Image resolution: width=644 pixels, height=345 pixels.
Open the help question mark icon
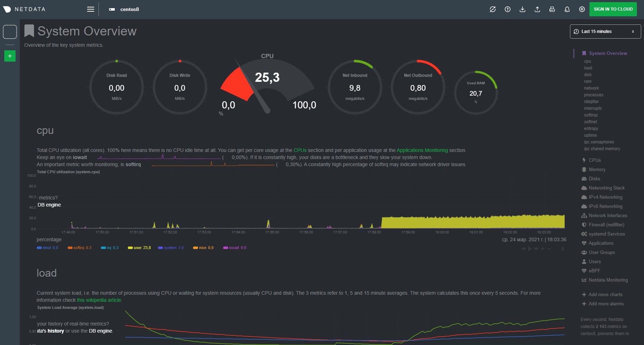tap(507, 9)
